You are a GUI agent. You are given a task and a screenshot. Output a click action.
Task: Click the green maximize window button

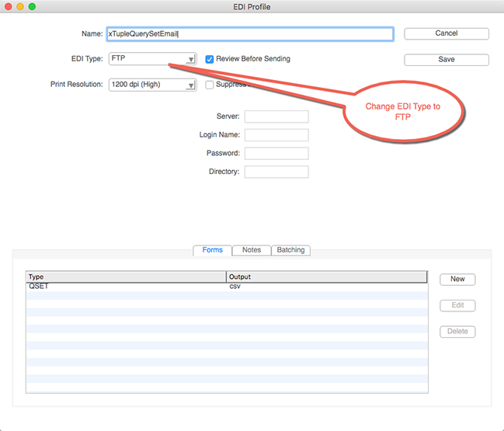(33, 7)
